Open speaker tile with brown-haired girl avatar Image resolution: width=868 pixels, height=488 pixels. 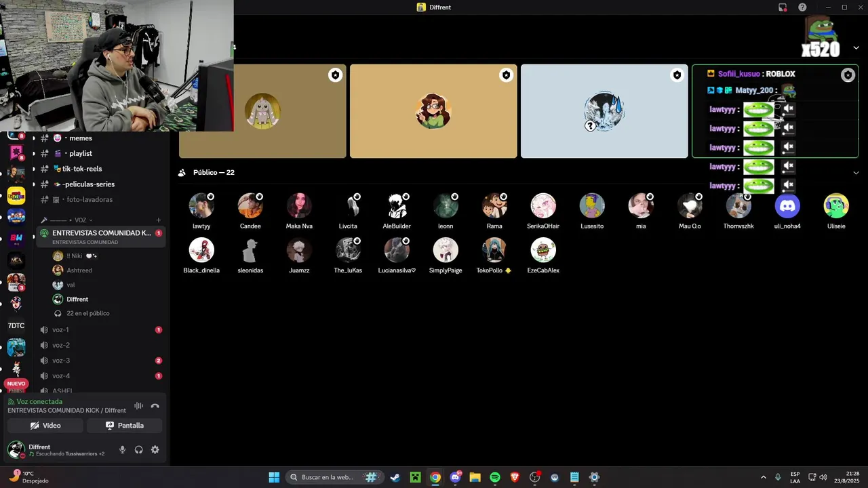tap(433, 111)
